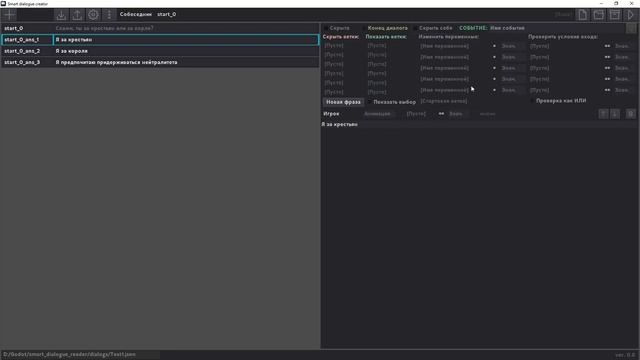Open the Анимация dropdown in the Игрок row
Screen dimensions: 640x360
tap(379, 114)
